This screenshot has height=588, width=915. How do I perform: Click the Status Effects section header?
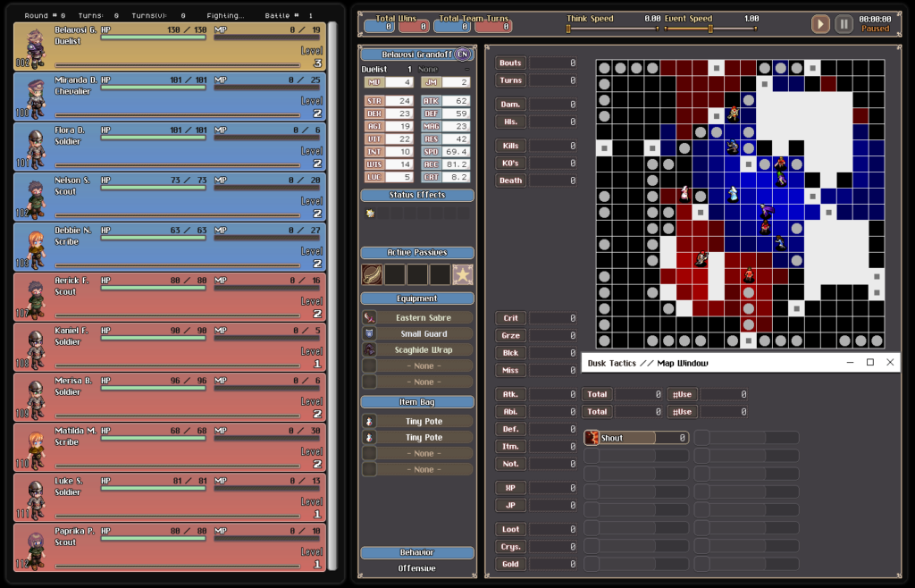pyautogui.click(x=417, y=196)
